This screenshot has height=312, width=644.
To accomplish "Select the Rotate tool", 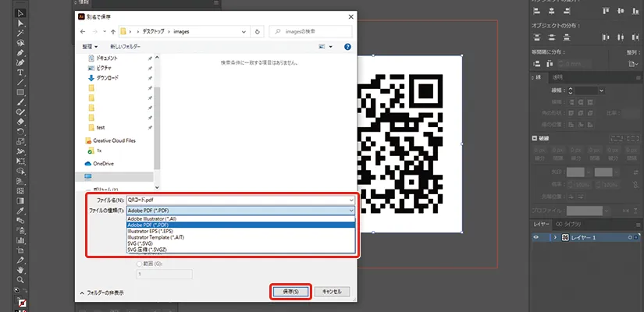I will click(x=20, y=132).
